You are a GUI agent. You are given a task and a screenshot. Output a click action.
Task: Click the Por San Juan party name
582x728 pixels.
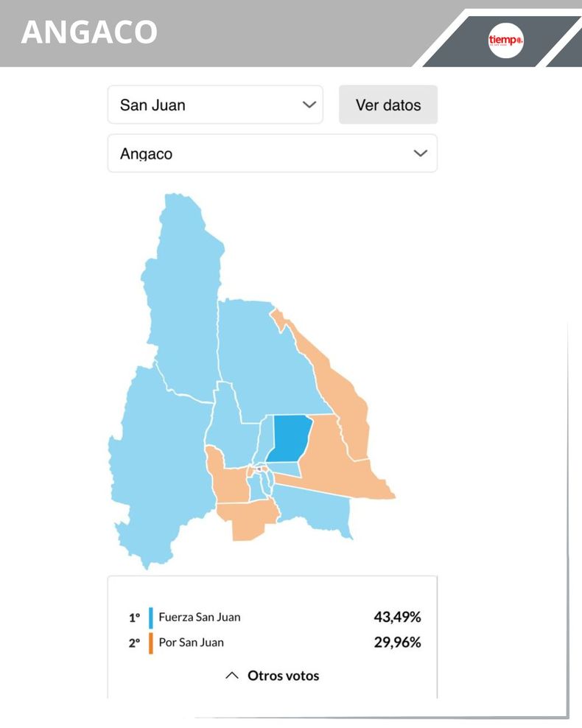click(x=191, y=643)
